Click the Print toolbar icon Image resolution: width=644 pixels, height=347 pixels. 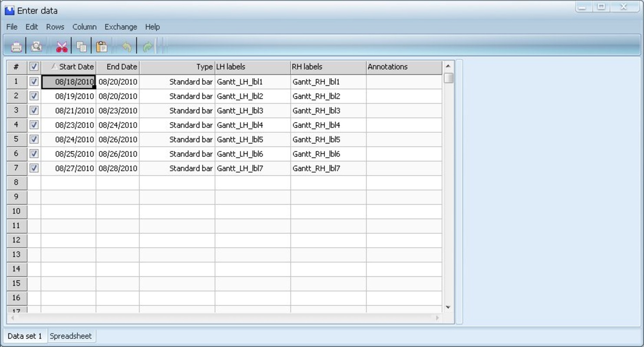coord(17,47)
